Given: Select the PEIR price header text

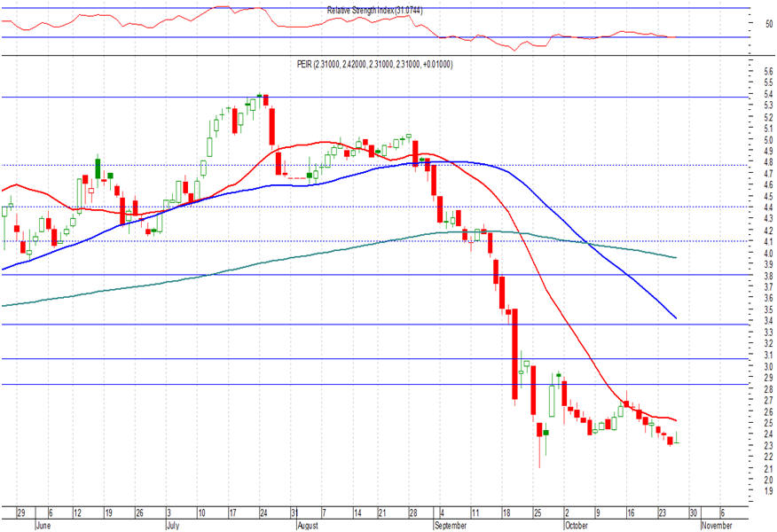Looking at the screenshot, I should (374, 65).
